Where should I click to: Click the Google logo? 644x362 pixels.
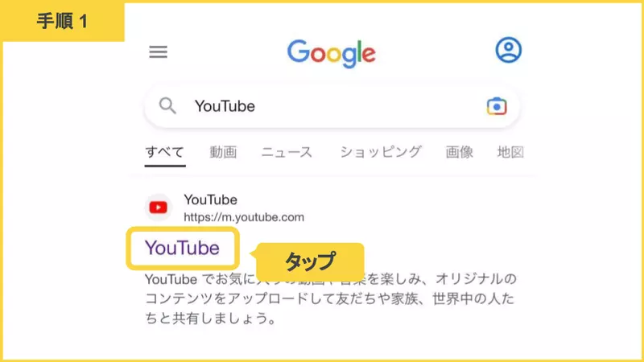[332, 54]
